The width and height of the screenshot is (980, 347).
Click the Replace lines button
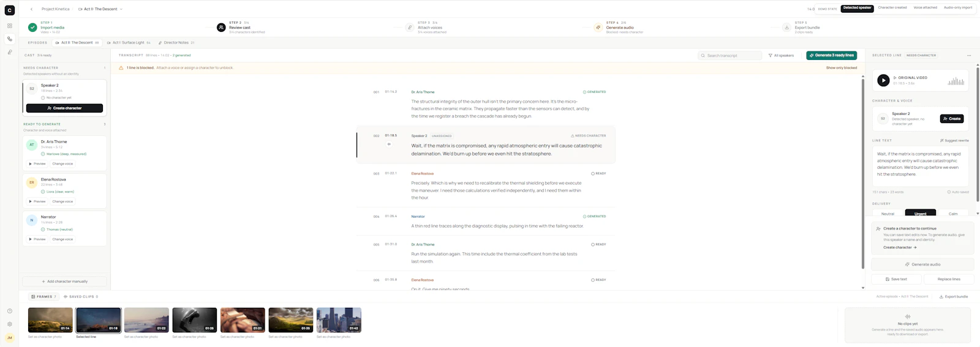click(949, 279)
